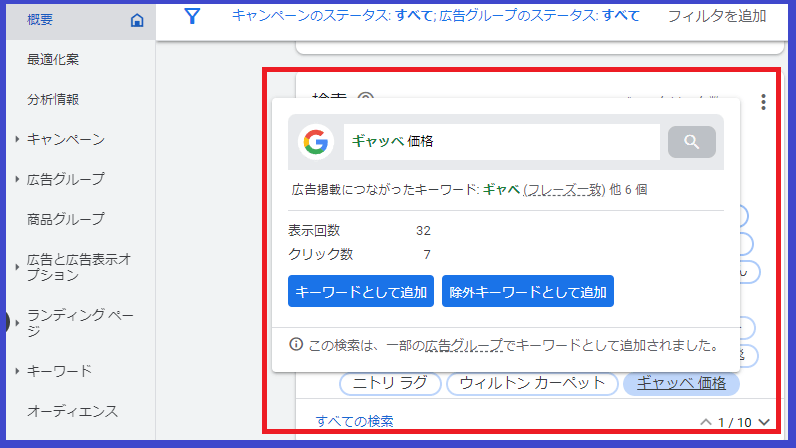Click the ギャッベ 価格 search input field
The width and height of the screenshot is (796, 448).
(501, 142)
